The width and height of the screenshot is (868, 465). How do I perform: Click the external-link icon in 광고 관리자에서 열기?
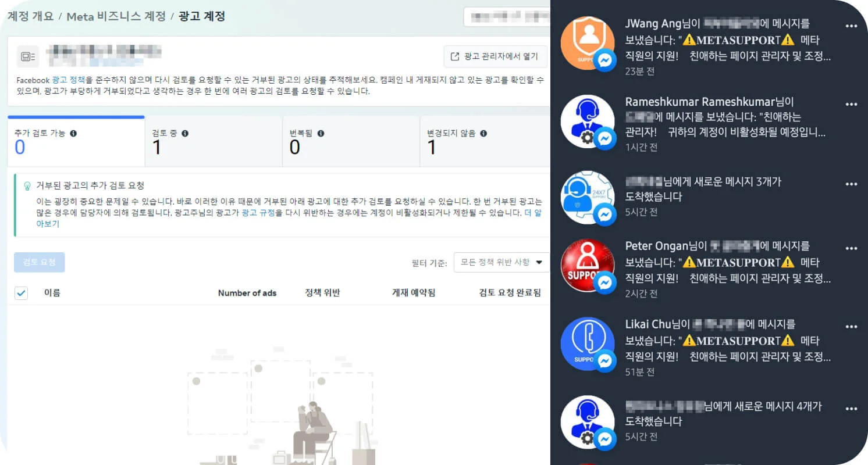(x=455, y=57)
